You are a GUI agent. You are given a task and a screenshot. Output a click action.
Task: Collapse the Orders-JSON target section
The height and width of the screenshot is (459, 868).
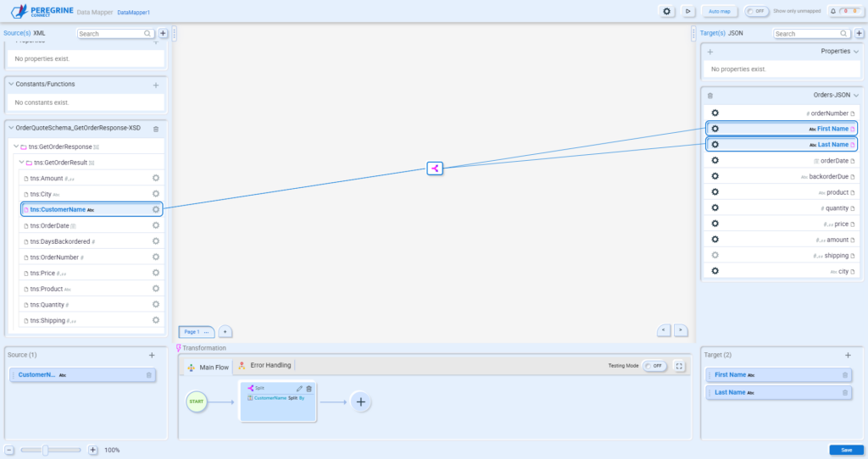point(856,96)
